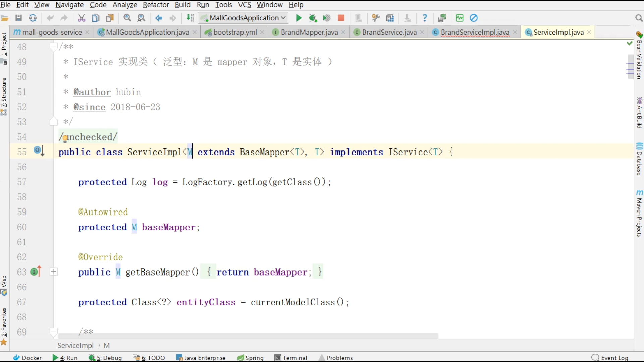Run the MallGoodsApplication

[x=298, y=18]
